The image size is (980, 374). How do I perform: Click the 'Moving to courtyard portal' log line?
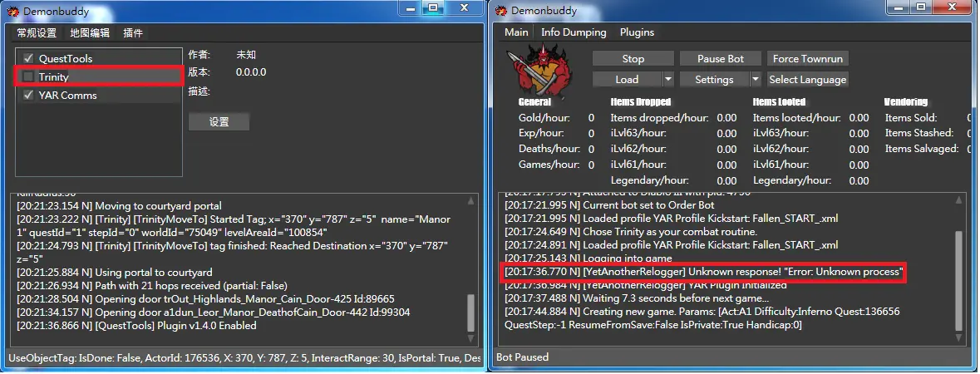(x=119, y=206)
